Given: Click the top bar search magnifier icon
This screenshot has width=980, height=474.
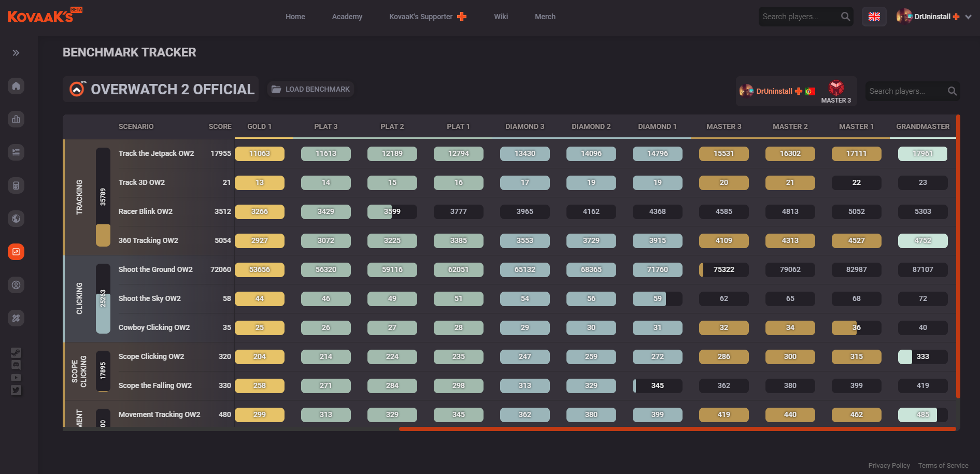Looking at the screenshot, I should [845, 17].
